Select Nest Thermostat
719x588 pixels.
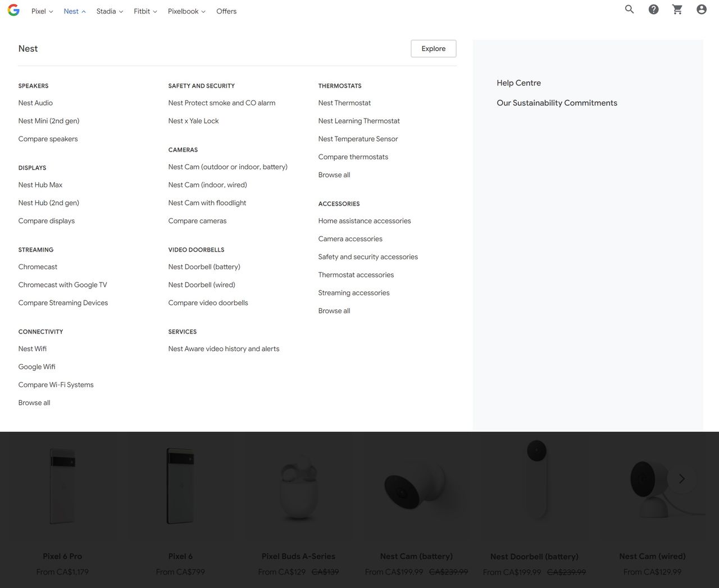click(x=344, y=103)
